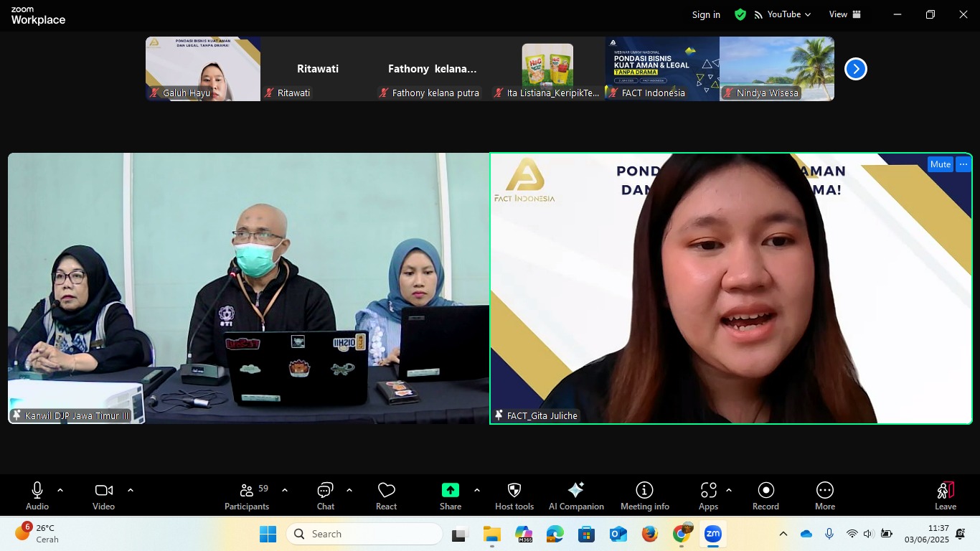The height and width of the screenshot is (551, 980).
Task: Open the More options menu
Action: (x=824, y=495)
